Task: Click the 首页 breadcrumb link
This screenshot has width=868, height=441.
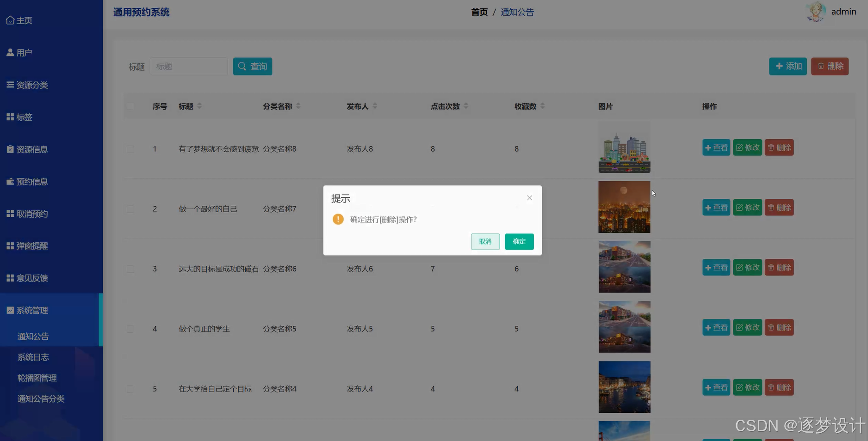Action: 479,12
